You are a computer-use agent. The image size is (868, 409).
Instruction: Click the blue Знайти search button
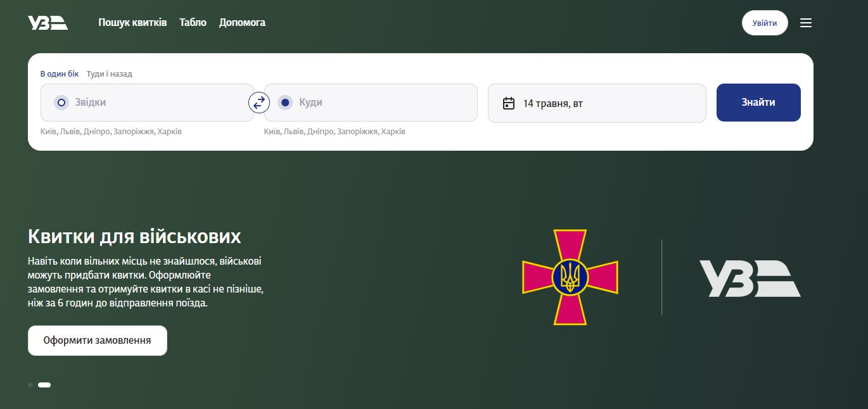click(x=758, y=103)
